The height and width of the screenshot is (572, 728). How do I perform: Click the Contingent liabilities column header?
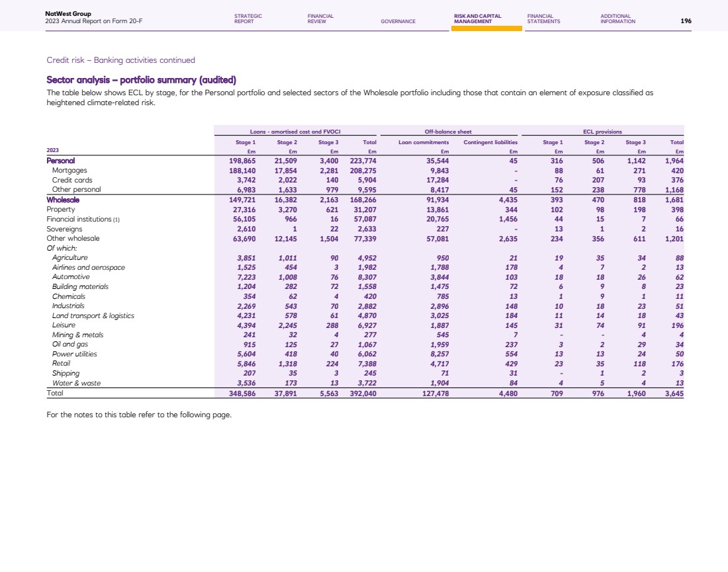coord(490,142)
